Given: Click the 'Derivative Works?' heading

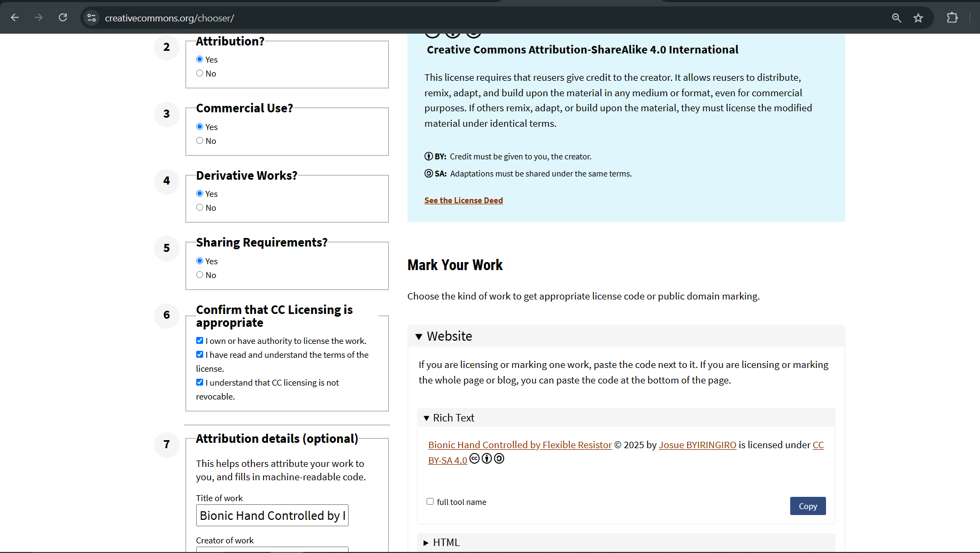Looking at the screenshot, I should 246,175.
